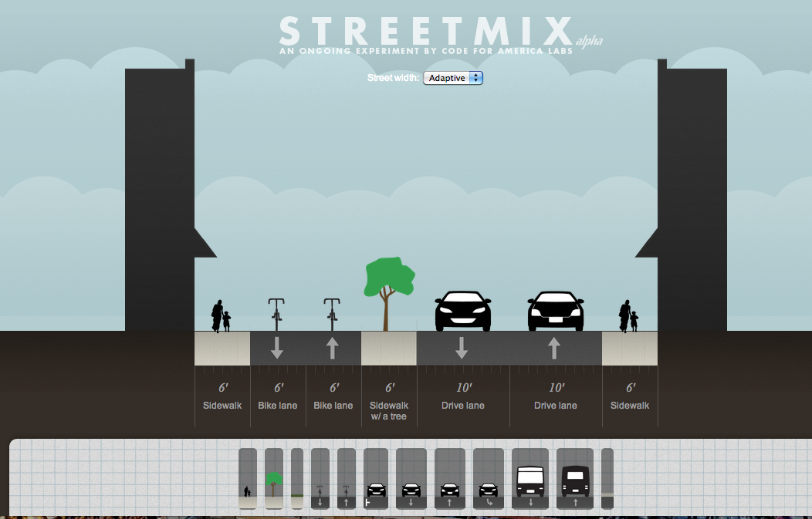Select the car above the up-arrow drive lane

point(556,311)
